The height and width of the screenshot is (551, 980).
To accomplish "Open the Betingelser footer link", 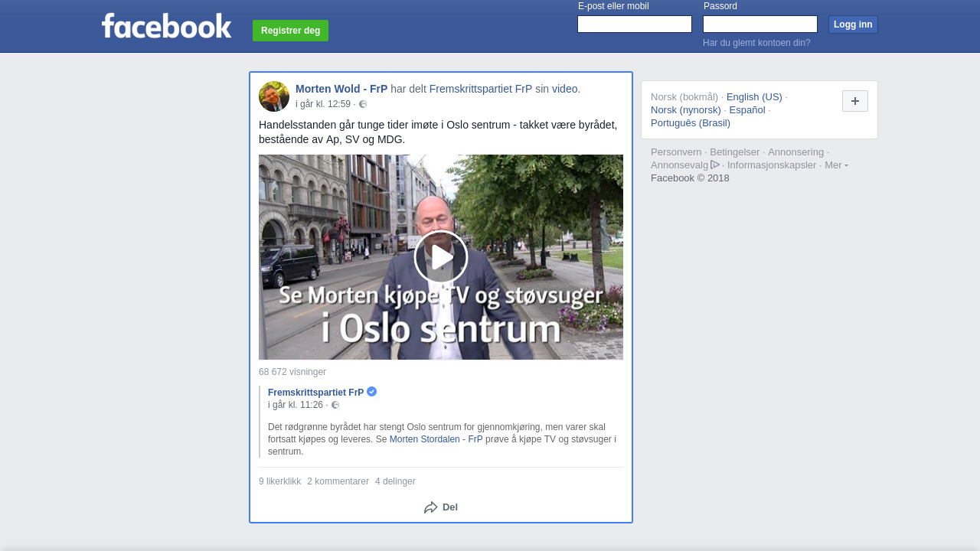I will [735, 152].
